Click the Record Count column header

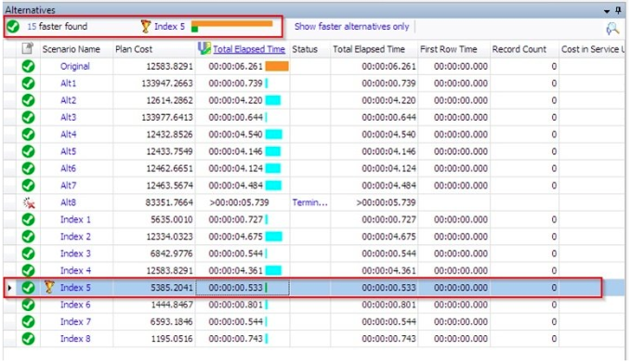519,49
